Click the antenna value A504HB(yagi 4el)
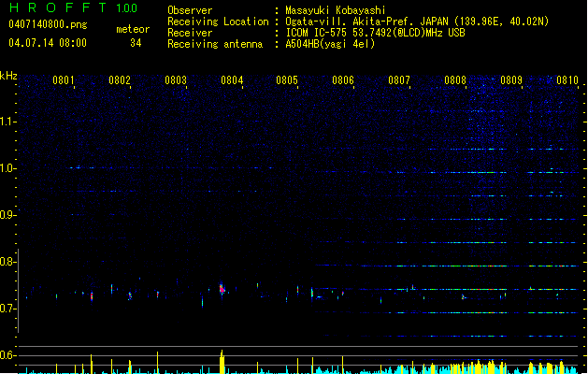 pos(330,44)
